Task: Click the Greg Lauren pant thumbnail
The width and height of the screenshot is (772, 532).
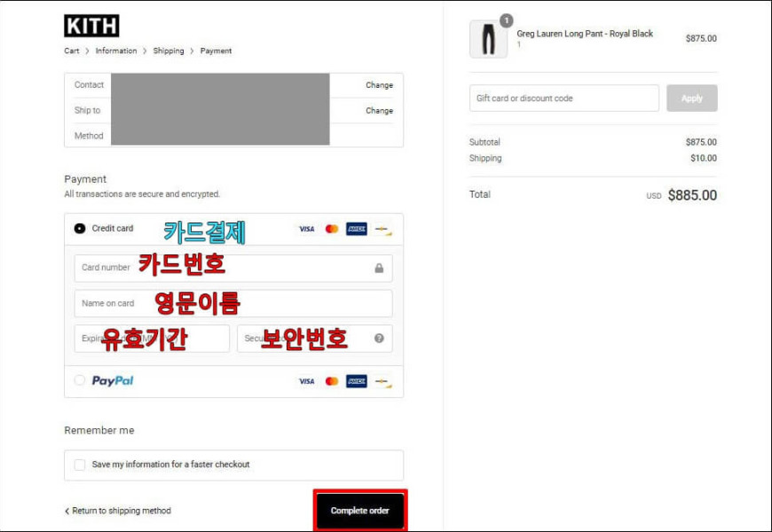Action: (488, 39)
